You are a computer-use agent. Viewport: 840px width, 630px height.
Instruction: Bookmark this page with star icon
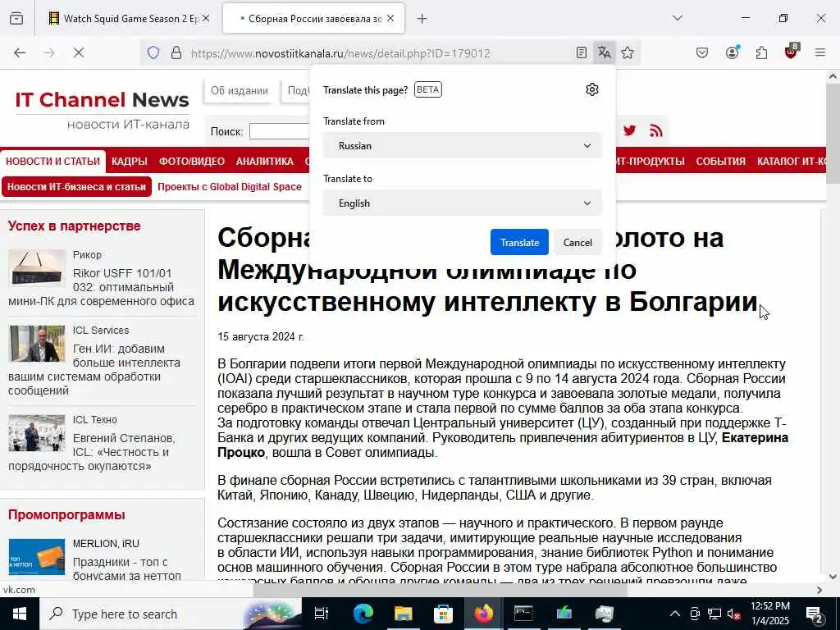pyautogui.click(x=628, y=53)
